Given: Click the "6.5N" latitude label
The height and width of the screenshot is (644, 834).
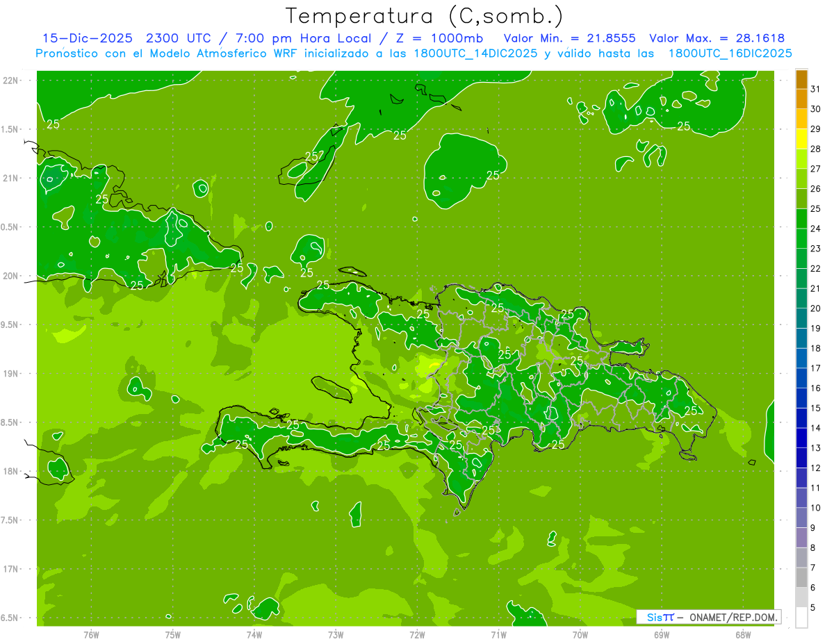Looking at the screenshot, I should click(10, 618).
